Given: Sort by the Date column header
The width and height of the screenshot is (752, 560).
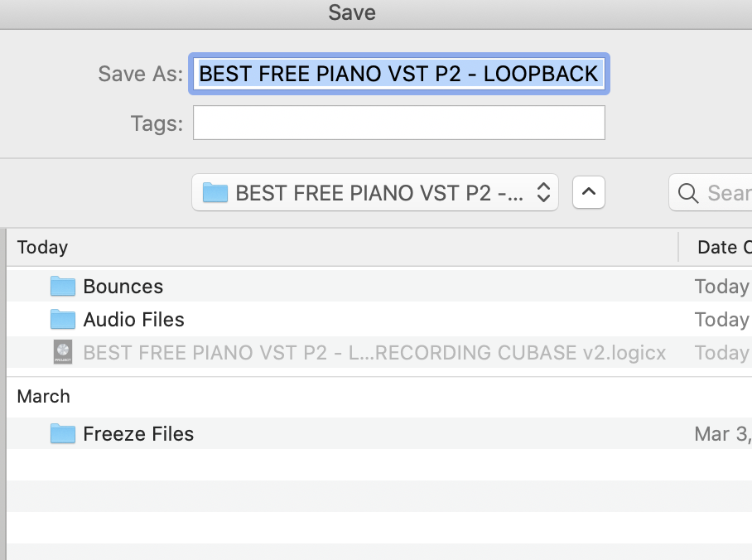Looking at the screenshot, I should [x=721, y=247].
